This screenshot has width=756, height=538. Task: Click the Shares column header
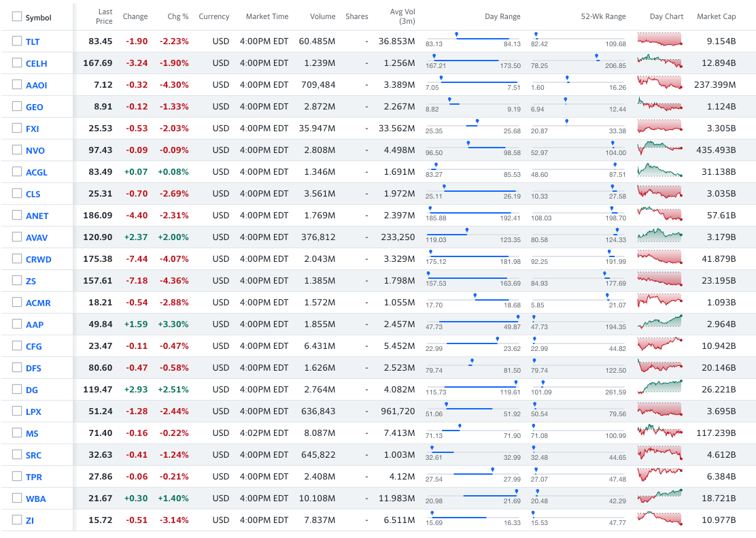(x=357, y=16)
